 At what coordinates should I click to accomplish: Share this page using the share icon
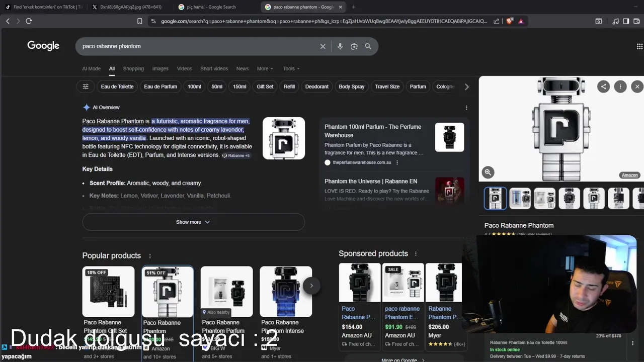[497, 21]
